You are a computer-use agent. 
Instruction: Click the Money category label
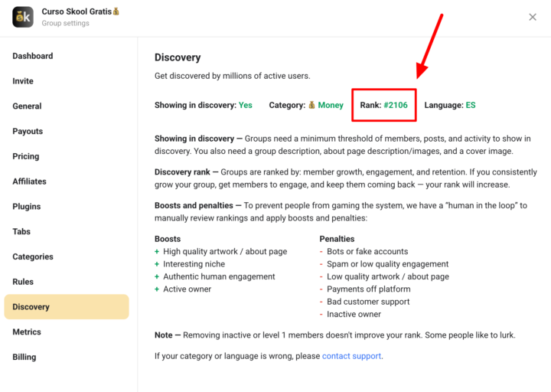tap(331, 105)
